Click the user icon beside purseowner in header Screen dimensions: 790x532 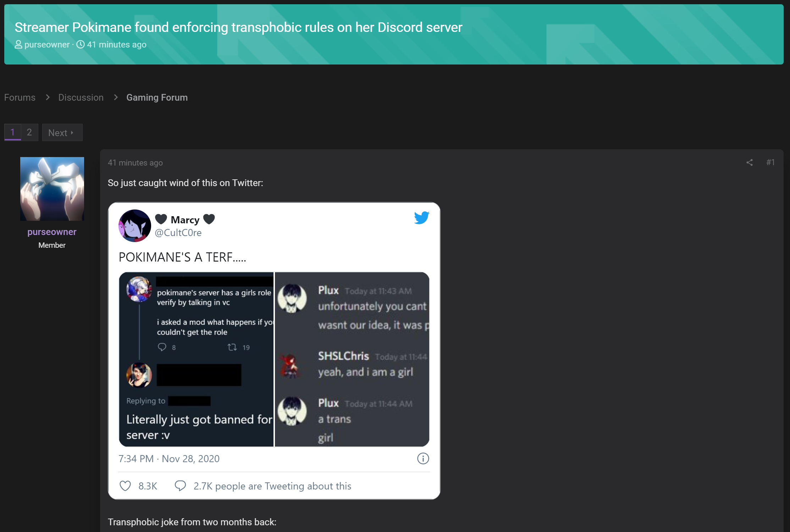click(18, 44)
